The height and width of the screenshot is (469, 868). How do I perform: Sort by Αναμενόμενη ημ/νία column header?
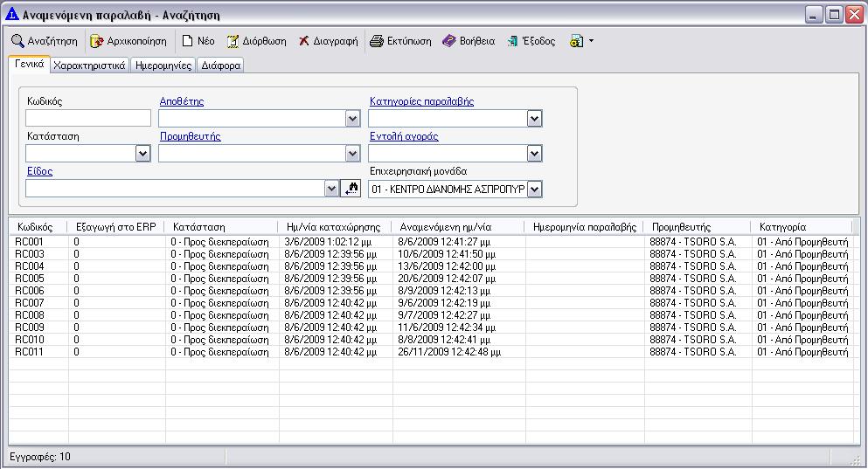pos(458,227)
